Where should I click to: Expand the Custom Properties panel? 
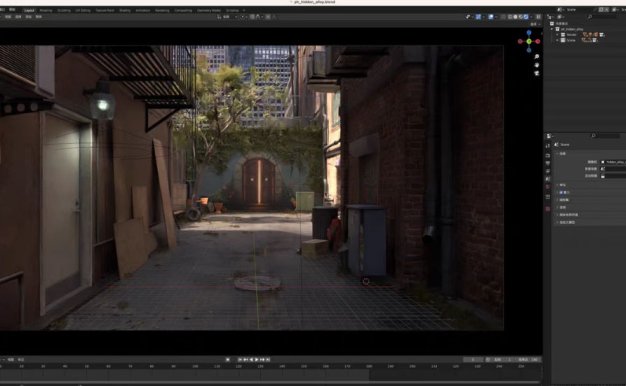click(565, 222)
